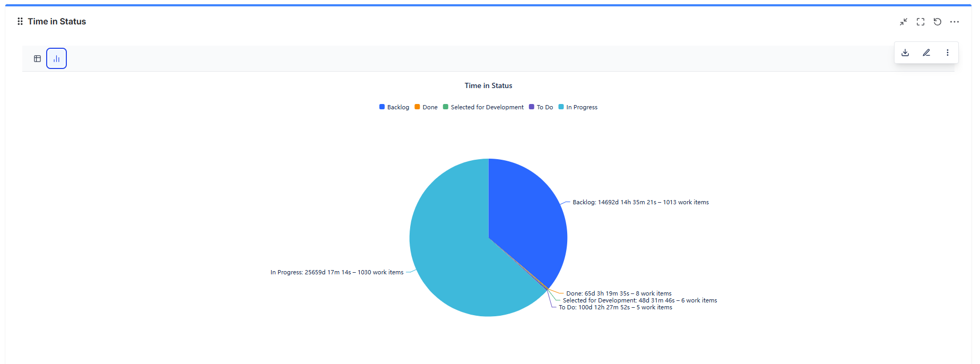Toggle Backlog series in legend
Screen dimensions: 980x364
394,107
